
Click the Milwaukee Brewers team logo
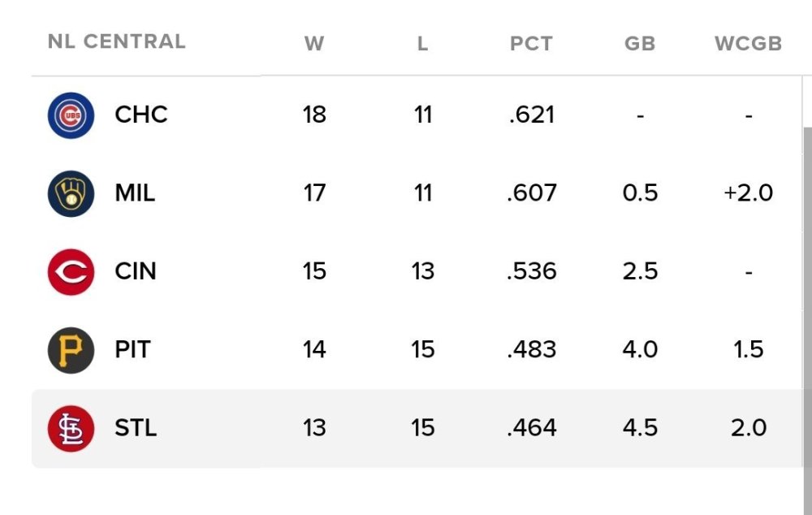click(71, 193)
